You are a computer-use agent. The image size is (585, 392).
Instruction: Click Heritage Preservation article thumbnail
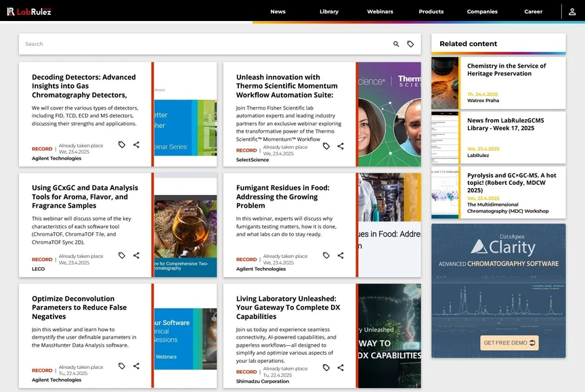(445, 83)
